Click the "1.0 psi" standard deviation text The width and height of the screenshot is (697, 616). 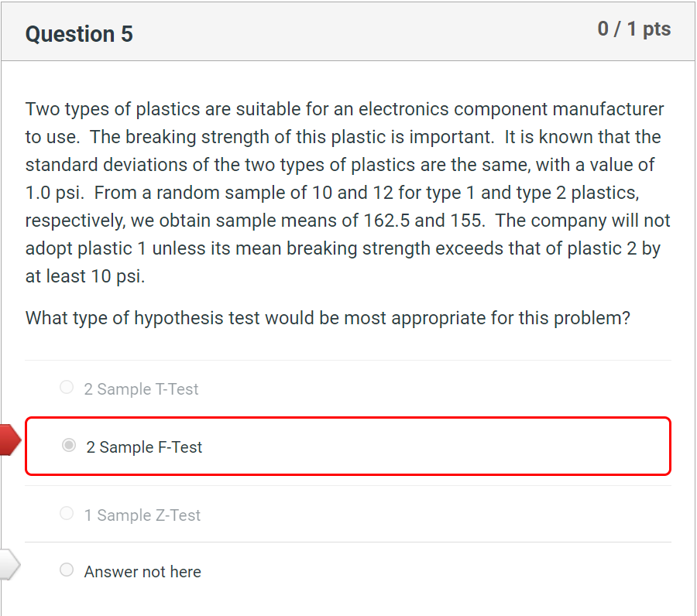[53, 193]
